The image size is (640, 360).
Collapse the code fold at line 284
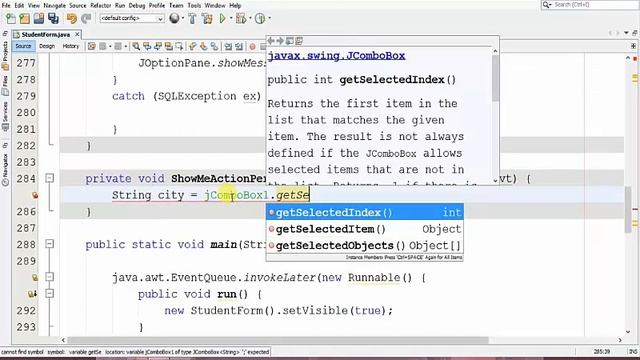pos(49,178)
